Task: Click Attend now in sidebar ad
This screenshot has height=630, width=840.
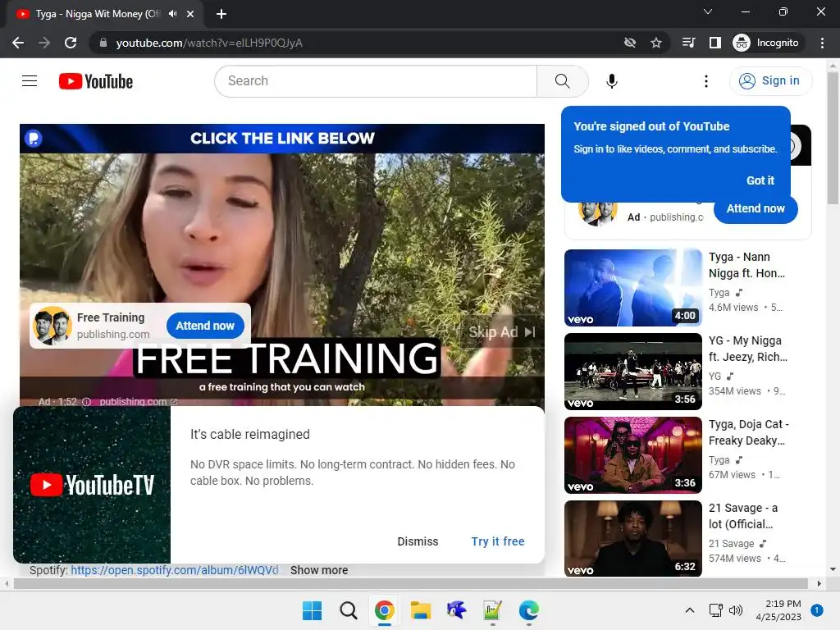Action: (756, 209)
